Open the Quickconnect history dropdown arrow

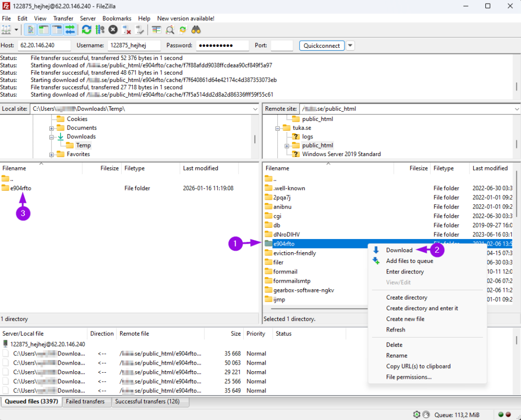coord(351,46)
